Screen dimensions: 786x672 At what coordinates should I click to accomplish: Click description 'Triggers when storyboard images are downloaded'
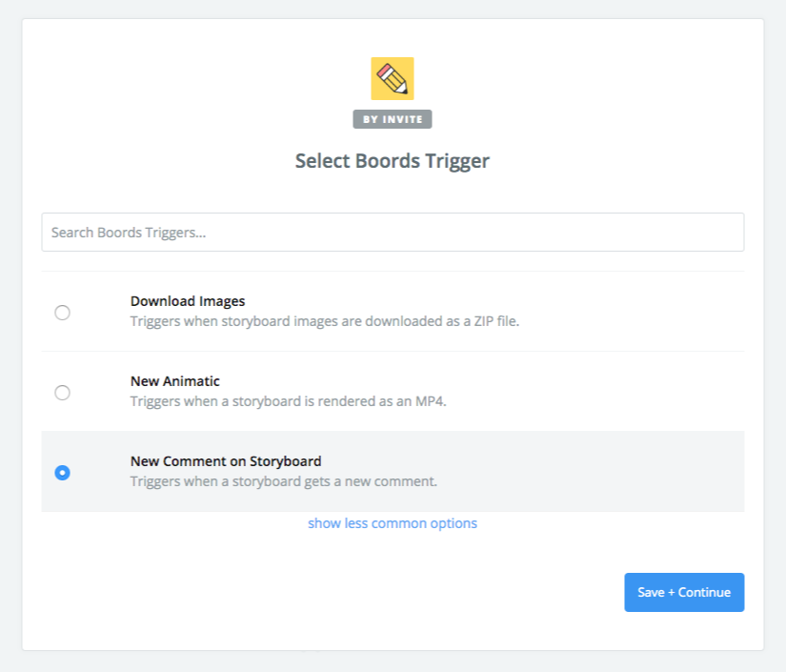325,321
